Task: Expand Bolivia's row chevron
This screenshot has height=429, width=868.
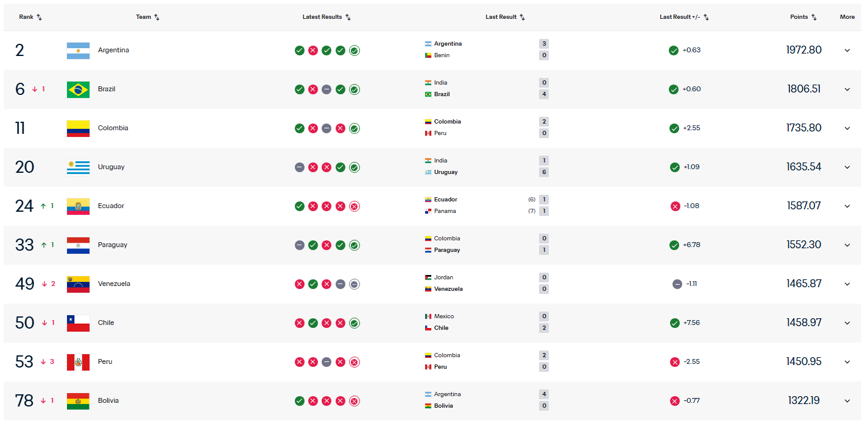Action: pyautogui.click(x=847, y=401)
